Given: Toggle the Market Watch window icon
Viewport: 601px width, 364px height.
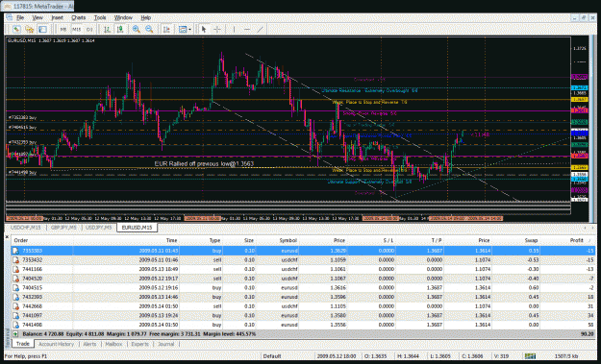Looking at the screenshot, I should (42, 29).
